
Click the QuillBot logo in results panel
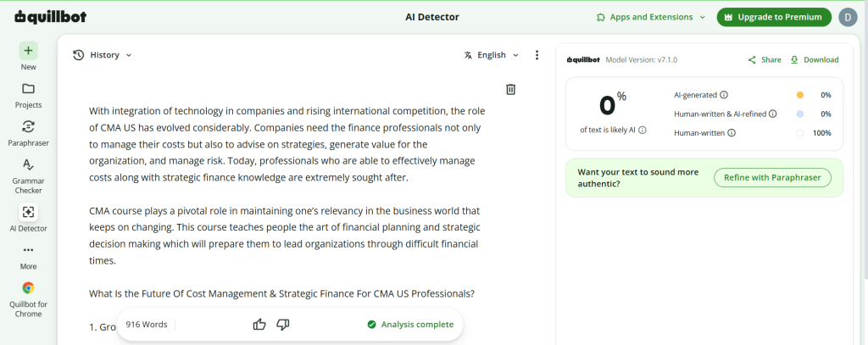click(x=583, y=60)
